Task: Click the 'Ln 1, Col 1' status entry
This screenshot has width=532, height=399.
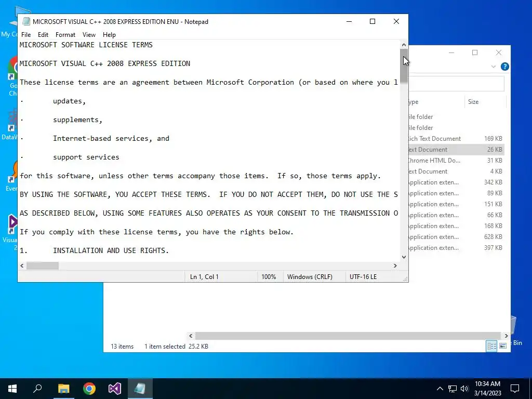Action: point(204,277)
